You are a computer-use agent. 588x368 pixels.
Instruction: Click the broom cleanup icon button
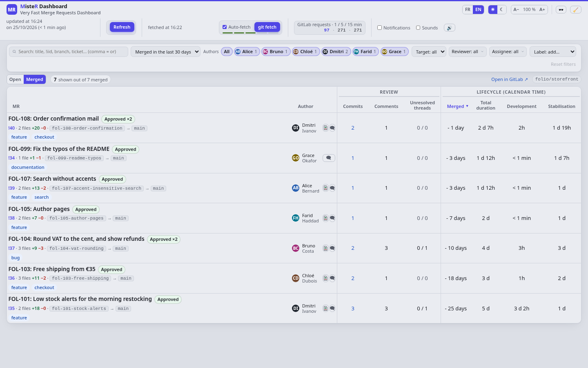575,9
